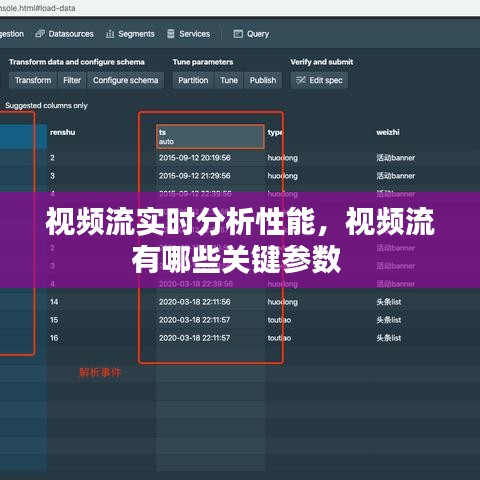Open the Tune step
This screenshot has height=480, width=480.
pyautogui.click(x=229, y=80)
